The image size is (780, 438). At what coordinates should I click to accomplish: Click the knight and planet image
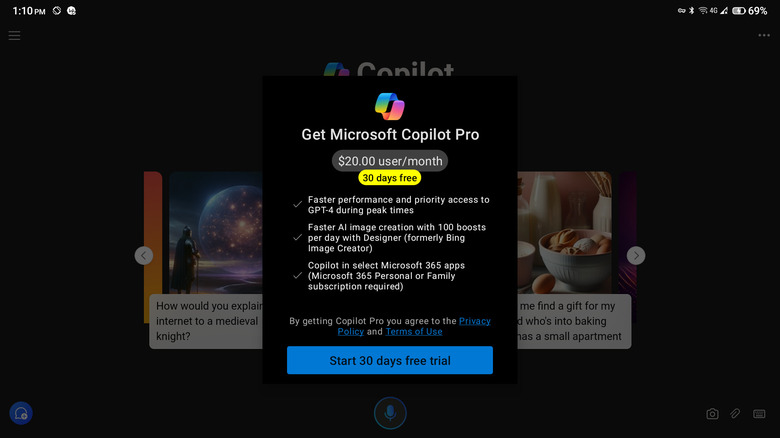tap(216, 232)
